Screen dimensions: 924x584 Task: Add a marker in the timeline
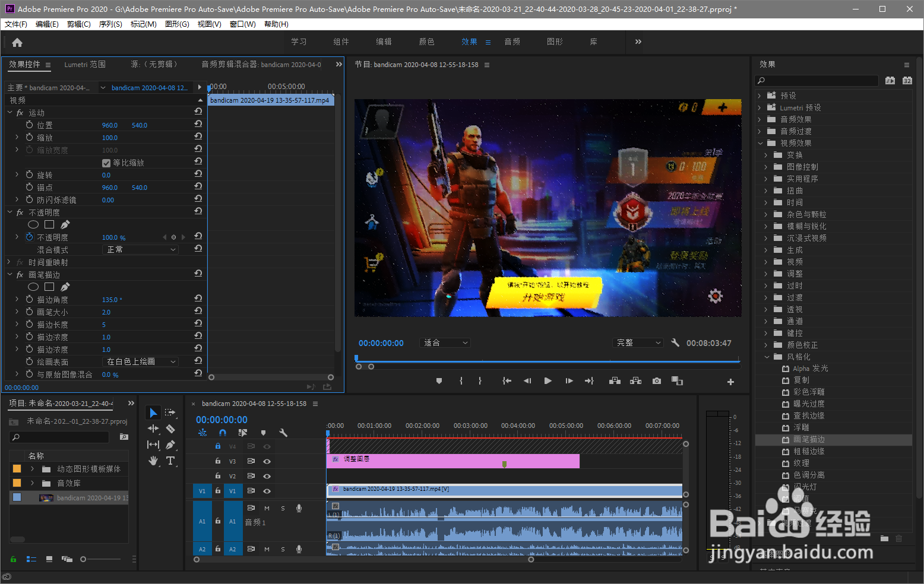coord(263,433)
